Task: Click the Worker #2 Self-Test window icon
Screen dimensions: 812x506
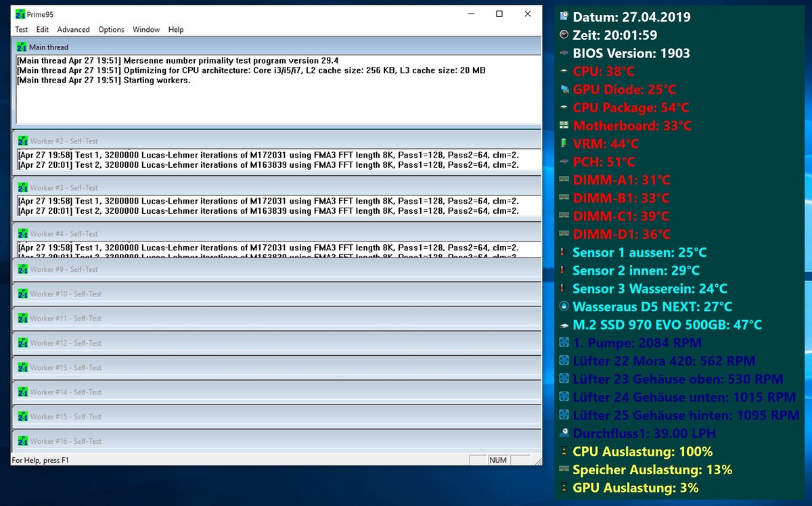Action: pyautogui.click(x=24, y=141)
